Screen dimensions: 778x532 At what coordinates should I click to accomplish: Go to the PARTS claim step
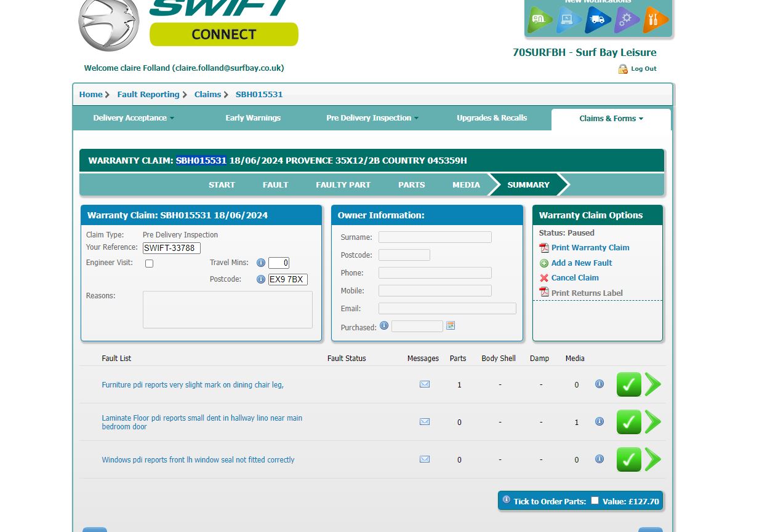412,185
